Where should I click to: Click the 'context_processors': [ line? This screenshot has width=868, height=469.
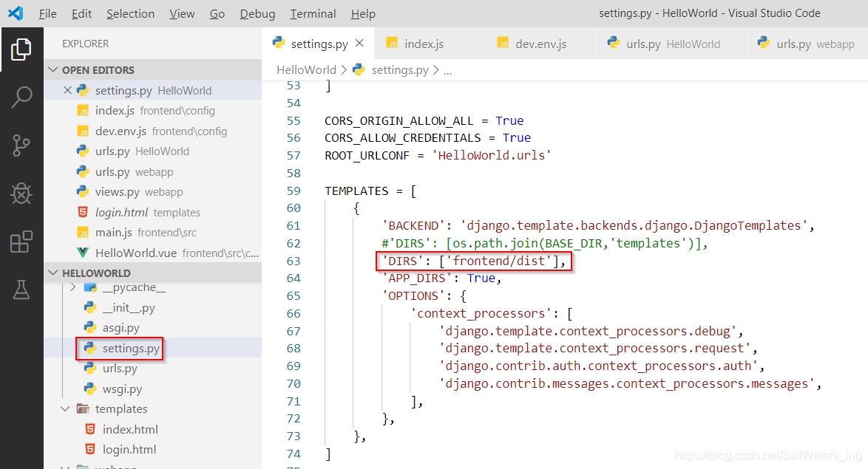click(492, 314)
